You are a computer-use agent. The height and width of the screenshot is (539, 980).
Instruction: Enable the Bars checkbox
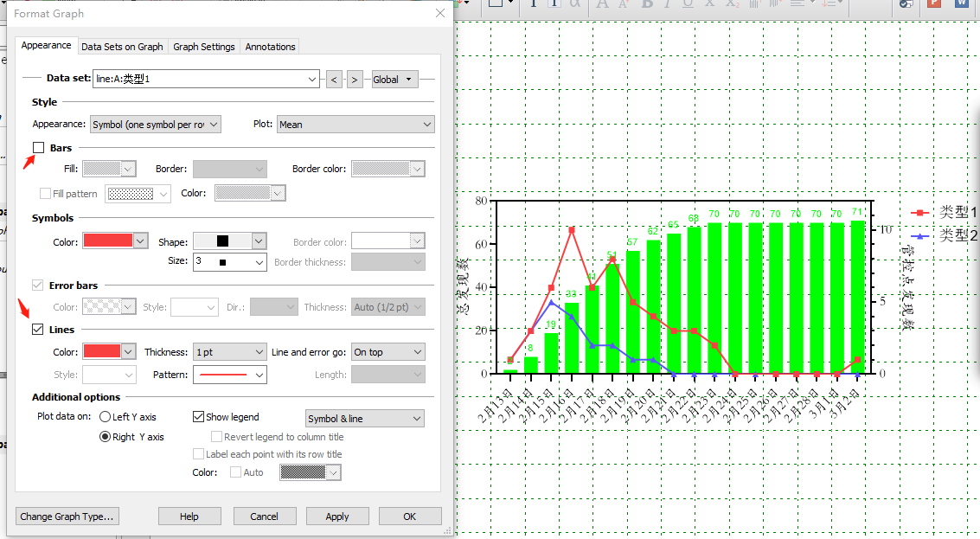pos(38,148)
